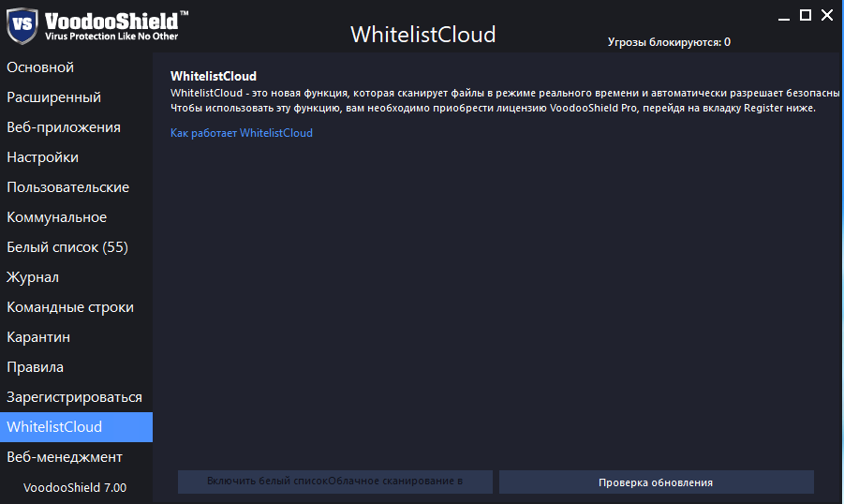Screen dimensions: 844x504
Task: Click the VoodooShield 7.00 version label
Action: pos(75,488)
